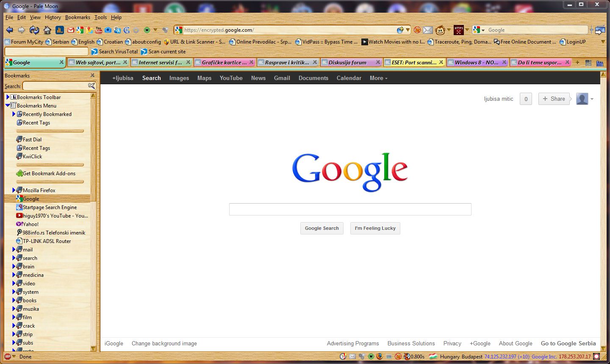The height and width of the screenshot is (364, 610).
Task: Click the magnifier icon in bookmarks search
Action: [x=91, y=86]
